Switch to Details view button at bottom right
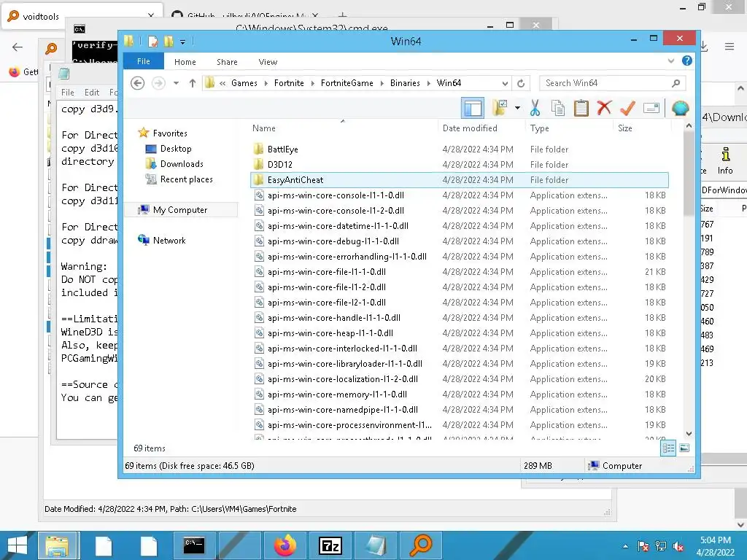 tap(668, 448)
